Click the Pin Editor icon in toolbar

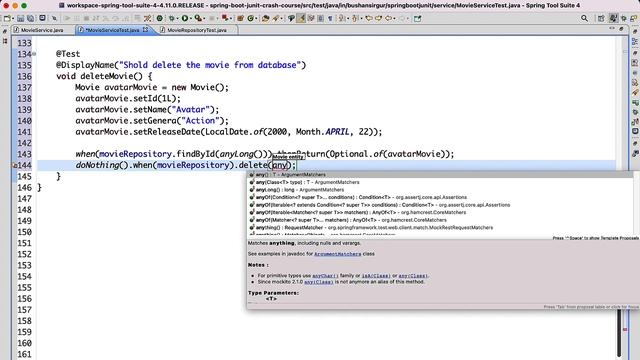pos(418,18)
